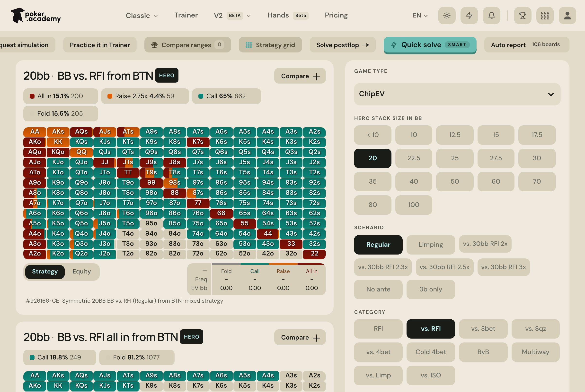Open the Trainer tab
The height and width of the screenshot is (392, 585).
pos(186,15)
